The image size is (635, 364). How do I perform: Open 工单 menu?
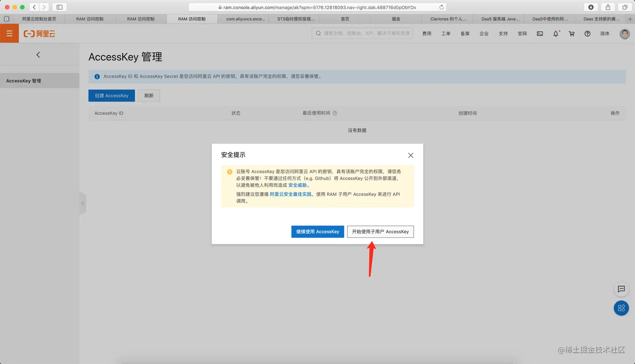(x=446, y=34)
